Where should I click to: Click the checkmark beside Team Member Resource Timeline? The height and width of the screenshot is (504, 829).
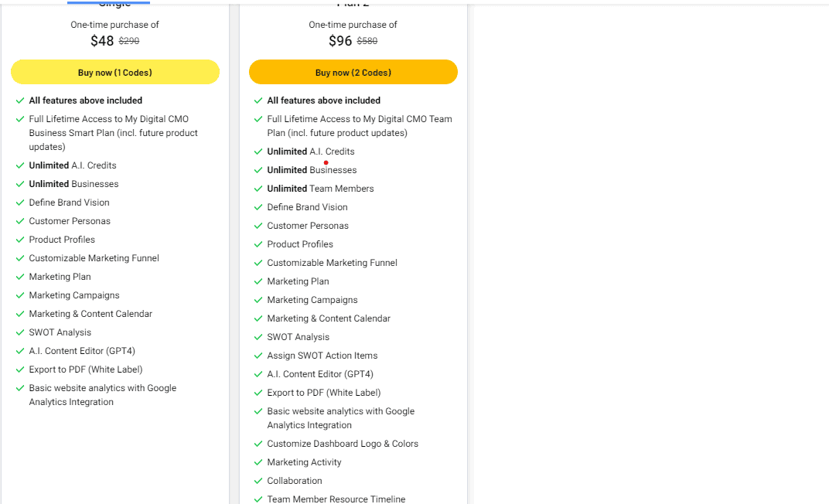(x=258, y=499)
